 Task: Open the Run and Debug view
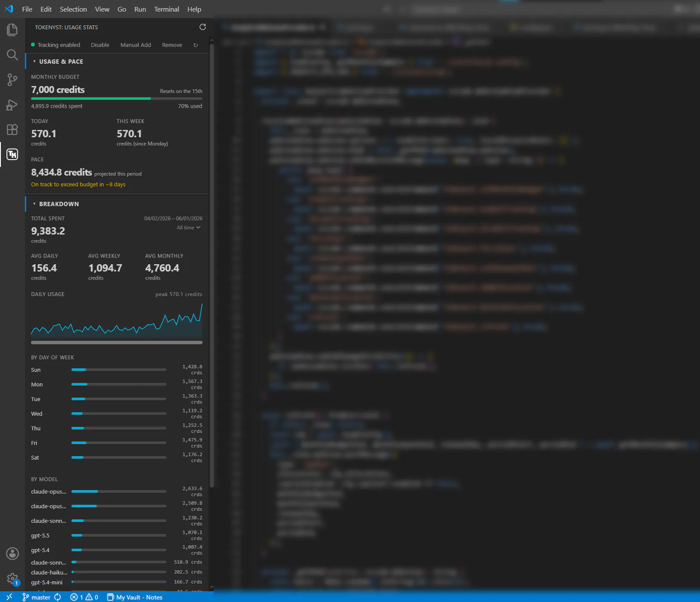[12, 105]
